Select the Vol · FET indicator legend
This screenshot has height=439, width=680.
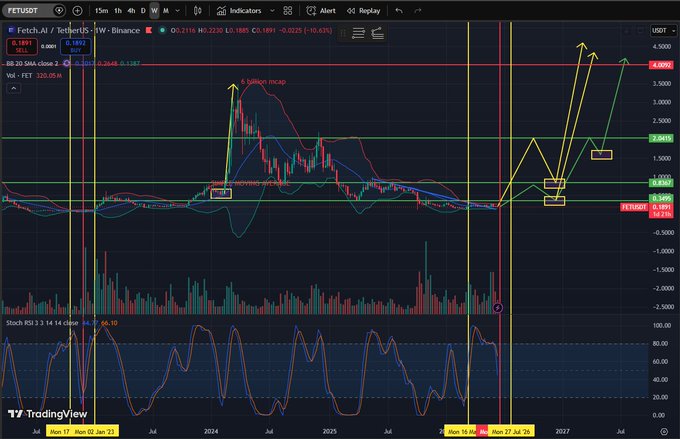[19, 75]
